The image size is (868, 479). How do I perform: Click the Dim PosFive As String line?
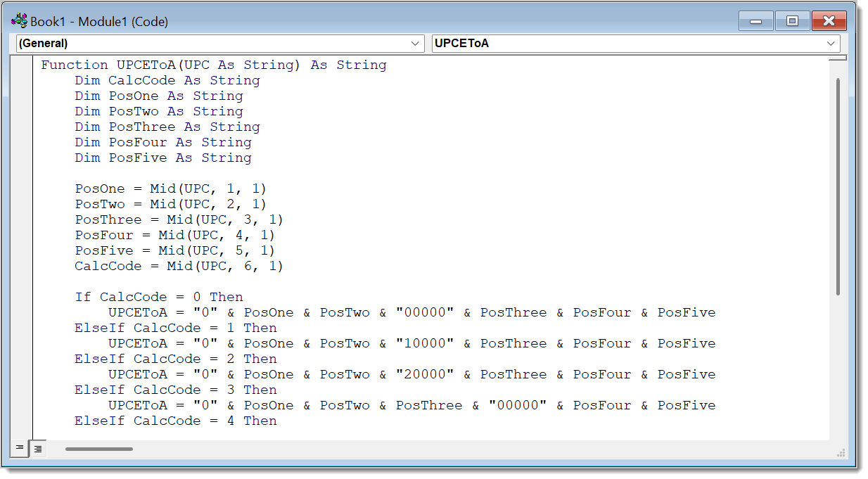tap(163, 158)
